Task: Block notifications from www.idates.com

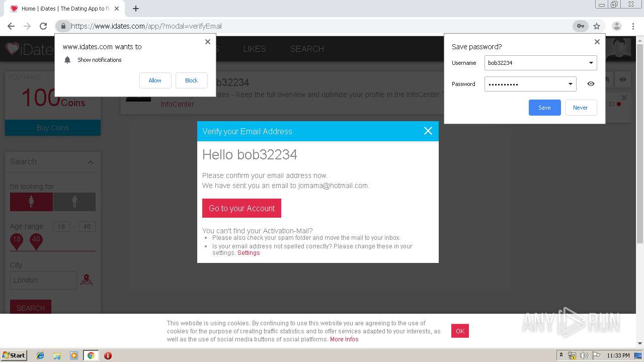Action: 192,80
